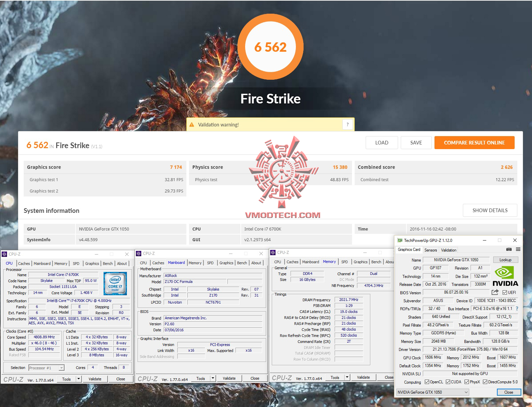532x407 pixels.
Task: Click the Graphics score value 7 174
Action: [176, 167]
